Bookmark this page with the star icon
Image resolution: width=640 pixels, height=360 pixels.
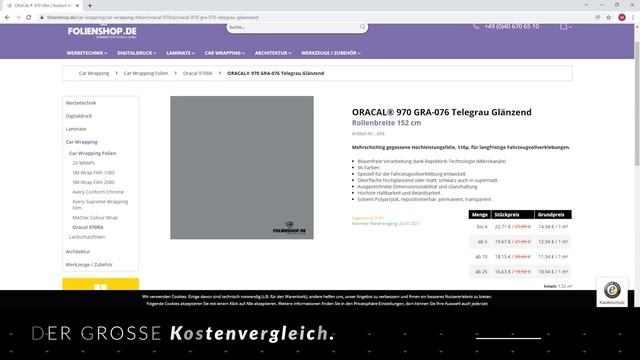coord(609,18)
